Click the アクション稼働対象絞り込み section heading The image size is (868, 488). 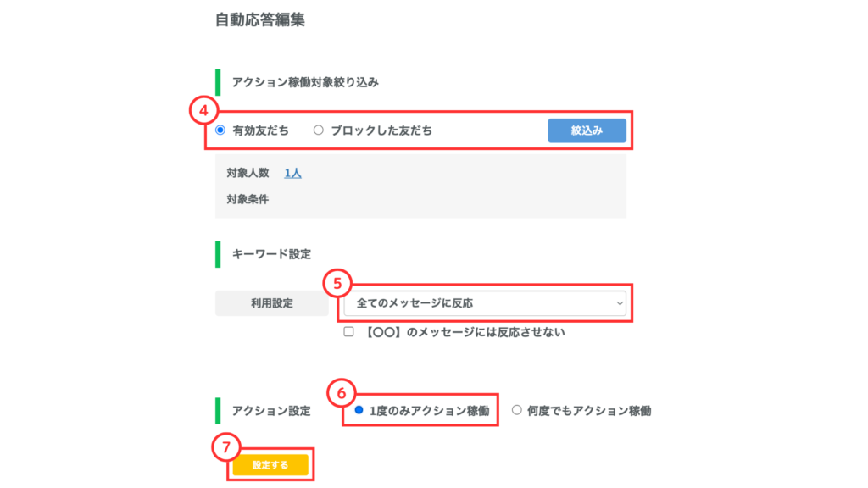(305, 82)
